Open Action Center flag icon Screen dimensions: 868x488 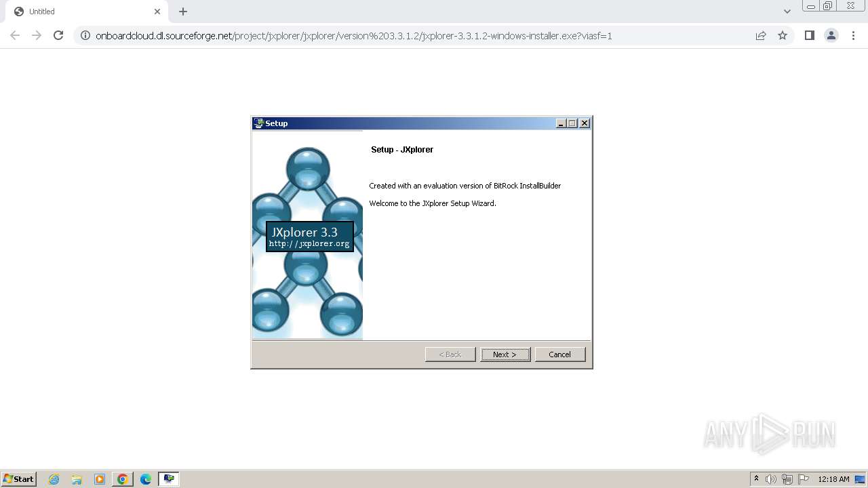pos(804,479)
